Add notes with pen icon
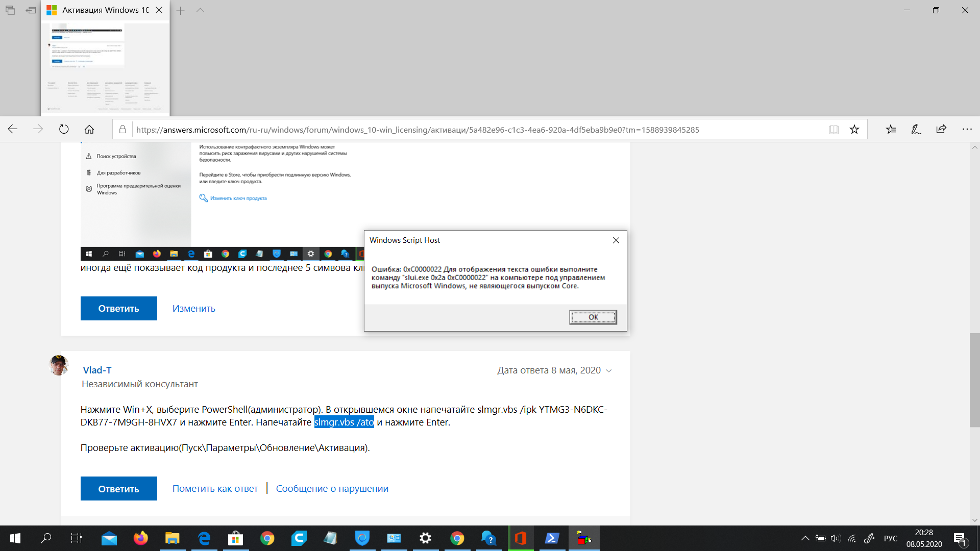Viewport: 980px width, 551px height. (x=916, y=130)
